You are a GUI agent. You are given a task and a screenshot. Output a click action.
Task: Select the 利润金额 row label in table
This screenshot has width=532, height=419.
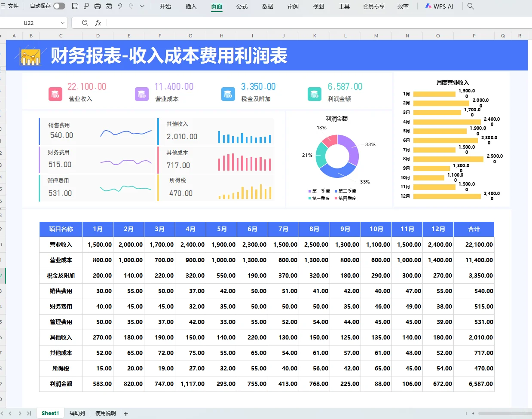point(61,384)
